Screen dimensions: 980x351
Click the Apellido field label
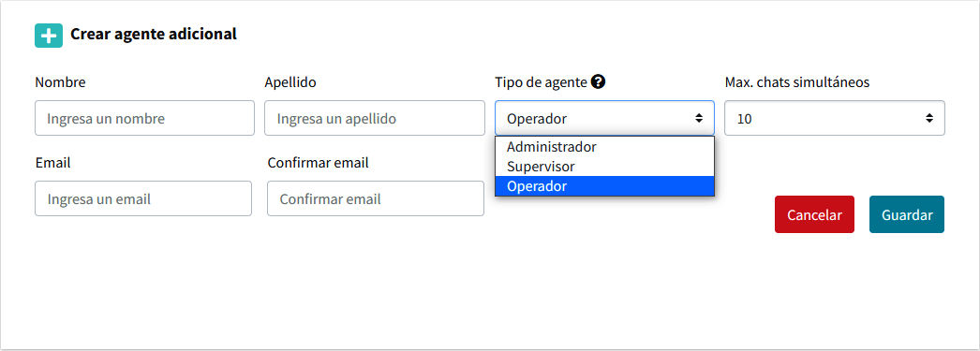(290, 81)
